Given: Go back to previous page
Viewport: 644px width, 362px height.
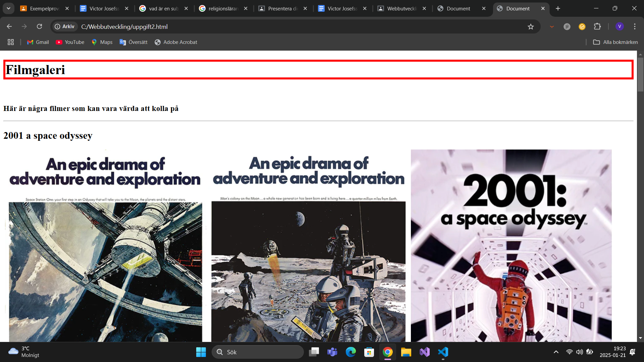Looking at the screenshot, I should point(9,26).
